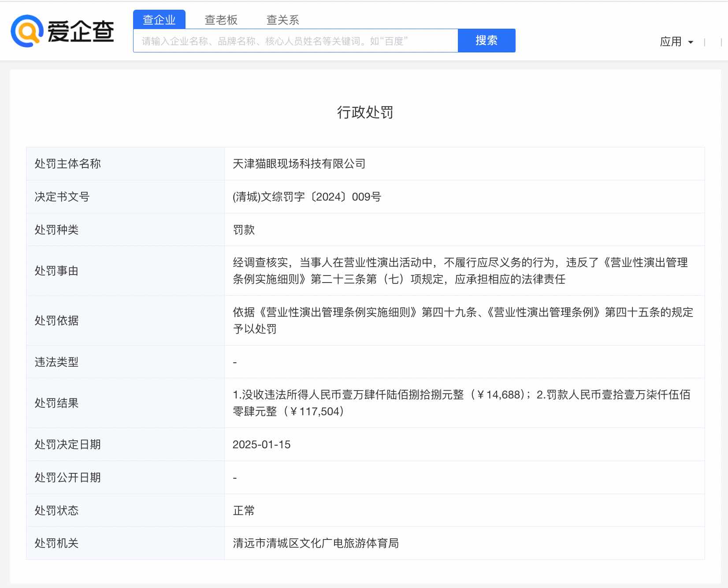Screen dimensions: 728x588
Task: Click the 罚款 penalty type value
Action: (x=244, y=230)
